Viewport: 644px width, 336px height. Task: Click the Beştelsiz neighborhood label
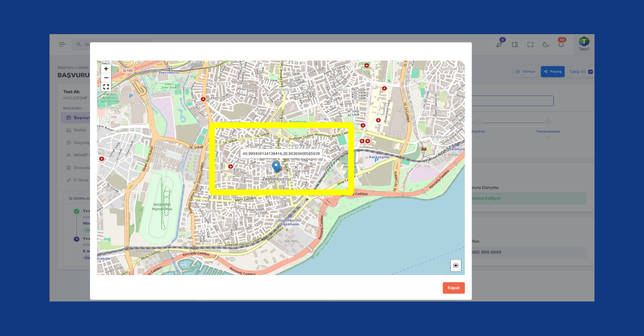coord(282,89)
